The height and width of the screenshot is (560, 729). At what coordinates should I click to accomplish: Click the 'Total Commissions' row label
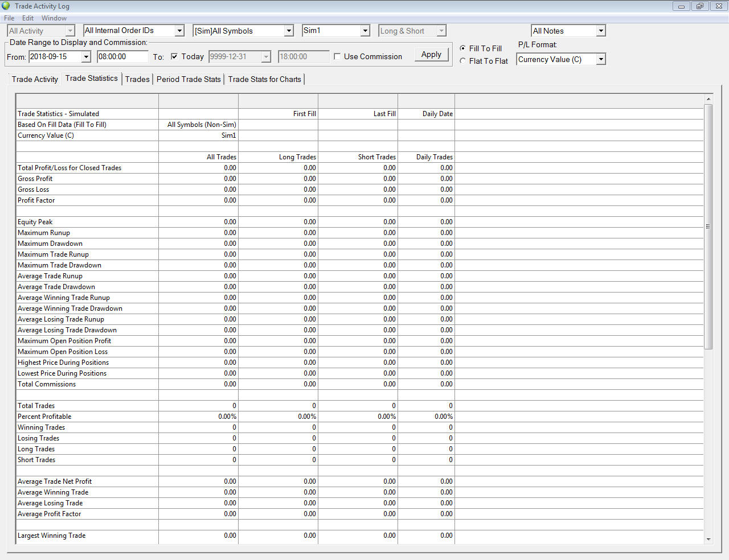pos(47,384)
